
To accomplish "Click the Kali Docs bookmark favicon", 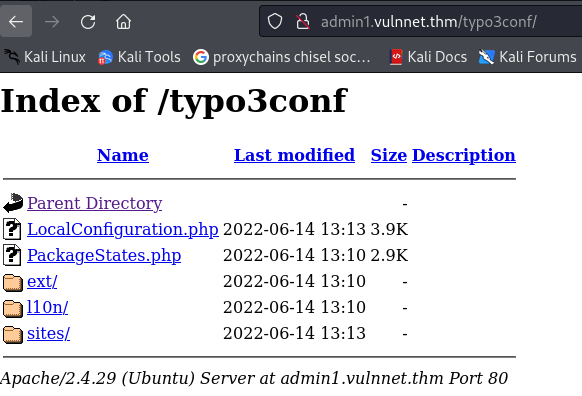I will point(396,57).
